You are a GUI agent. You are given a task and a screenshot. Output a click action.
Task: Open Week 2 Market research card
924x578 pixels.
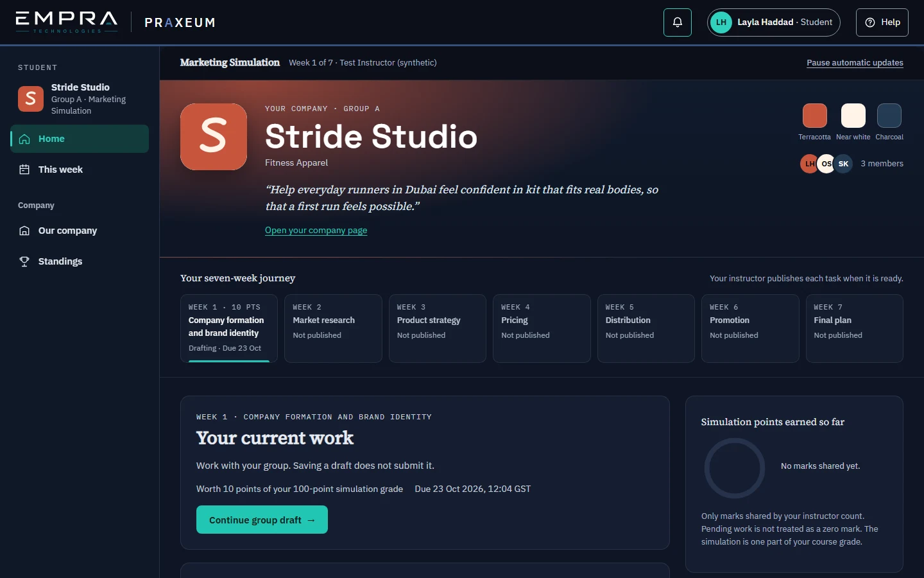click(x=333, y=328)
